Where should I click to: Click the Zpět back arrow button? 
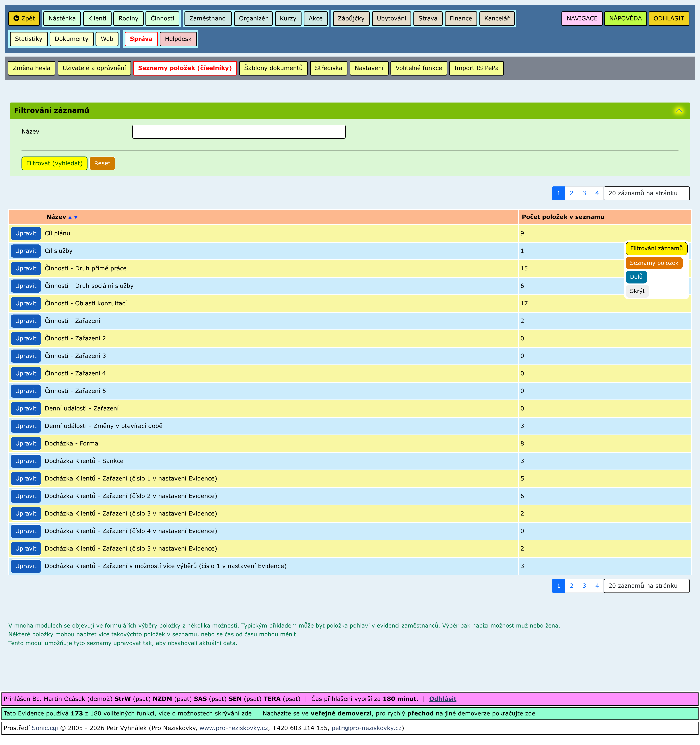24,18
